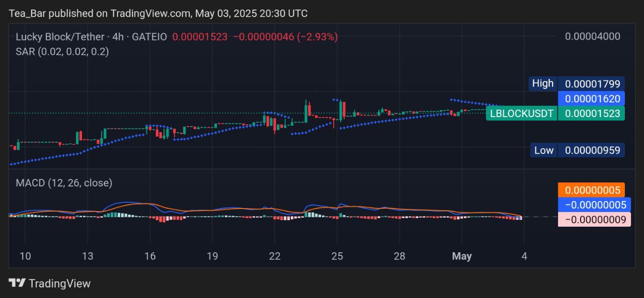Click the green current price 0.00001523 tag
Image resolution: width=644 pixels, height=298 pixels.
pyautogui.click(x=592, y=113)
